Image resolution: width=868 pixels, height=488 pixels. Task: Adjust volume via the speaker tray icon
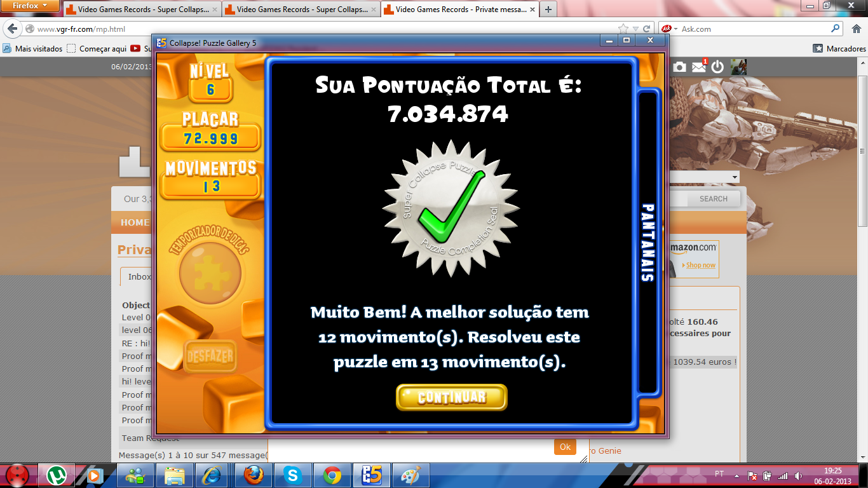pos(798,475)
